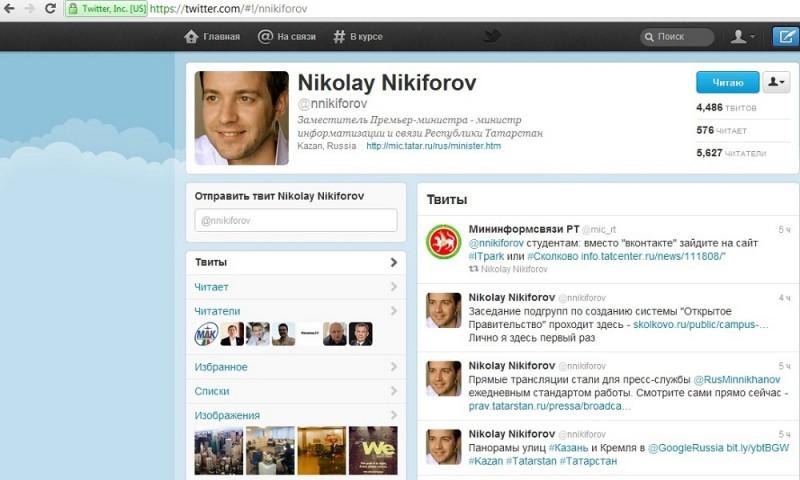This screenshot has height=480, width=800.
Task: Click Nikolay Nikiforov large profile photo
Action: (242, 118)
